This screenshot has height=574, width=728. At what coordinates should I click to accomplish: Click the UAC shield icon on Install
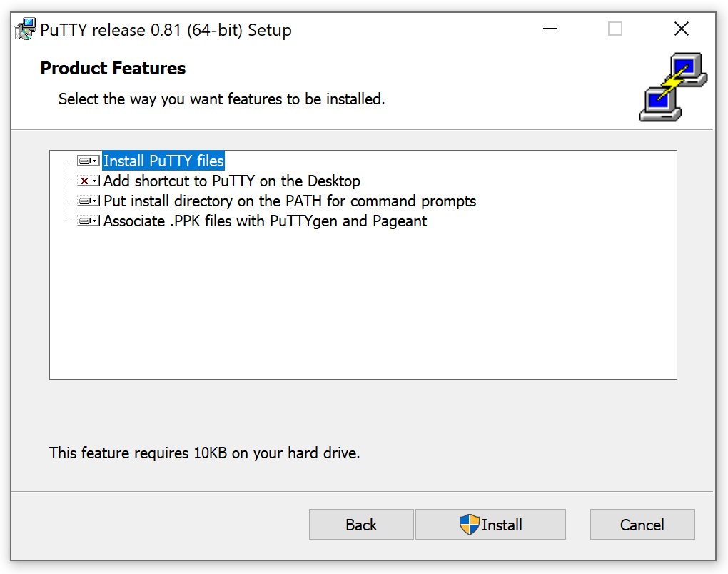tap(469, 525)
